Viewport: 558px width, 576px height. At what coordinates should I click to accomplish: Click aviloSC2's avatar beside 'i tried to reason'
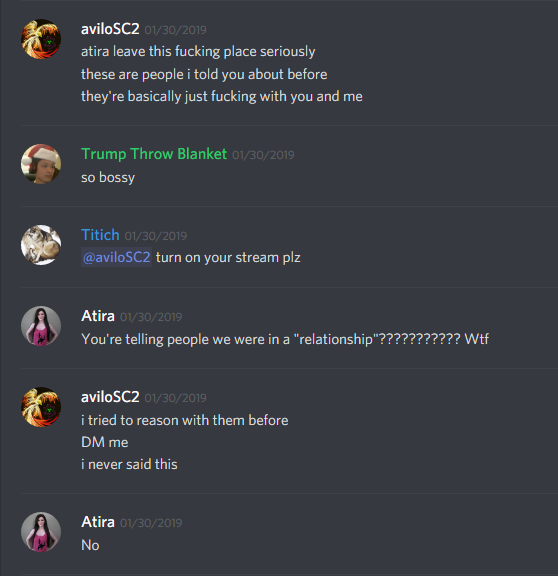pos(41,407)
